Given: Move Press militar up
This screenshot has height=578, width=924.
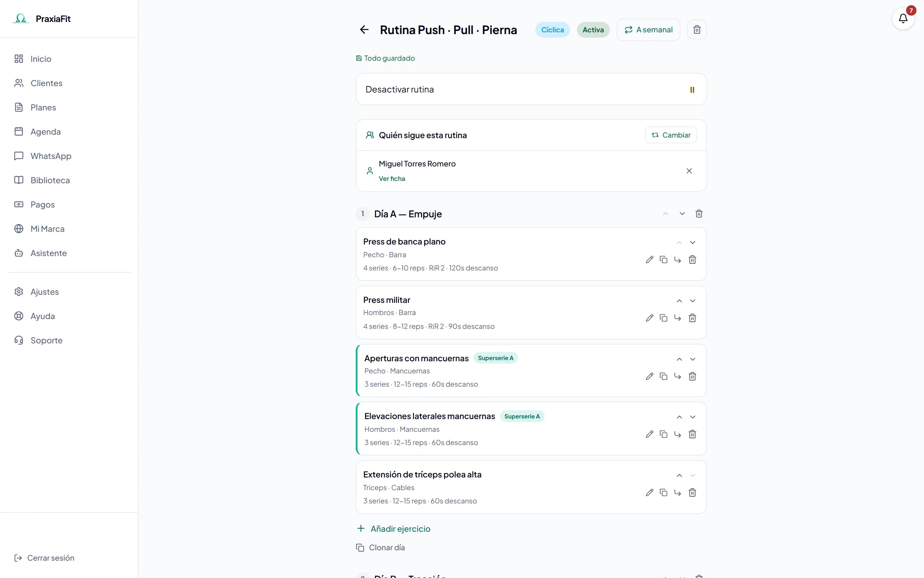Looking at the screenshot, I should [679, 301].
